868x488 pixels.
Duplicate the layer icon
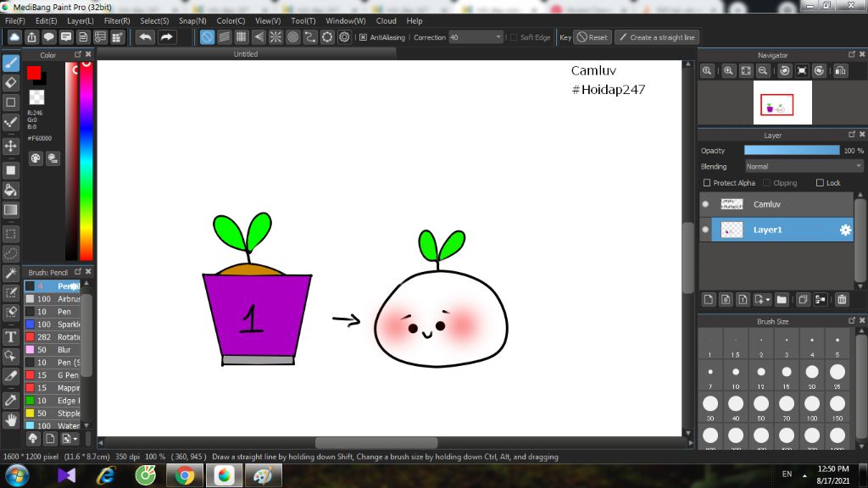pos(803,299)
